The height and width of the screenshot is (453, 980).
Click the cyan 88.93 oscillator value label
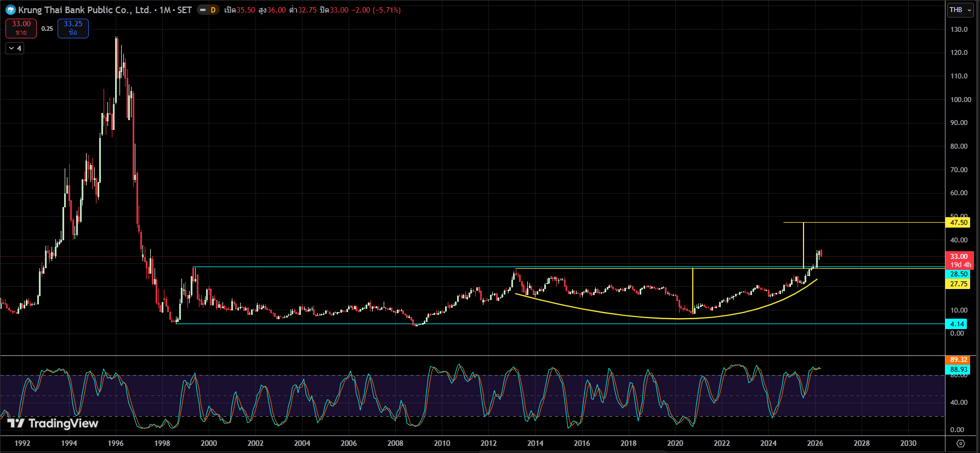click(x=958, y=370)
